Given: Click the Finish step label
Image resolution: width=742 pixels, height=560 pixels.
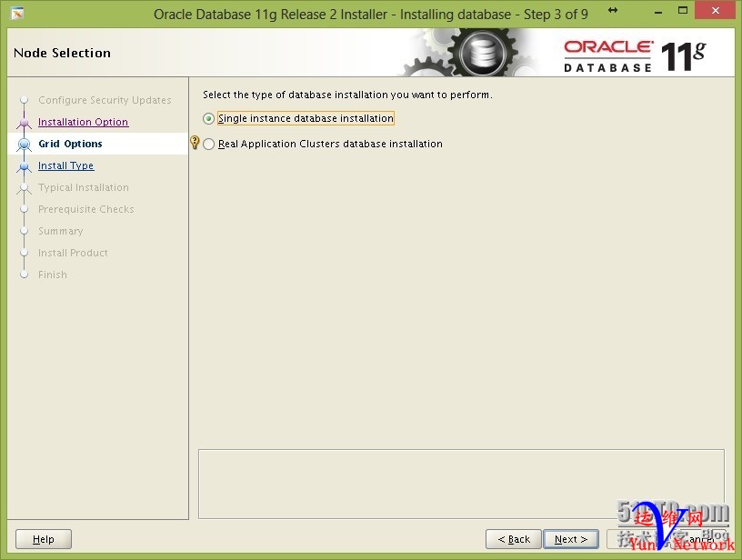Looking at the screenshot, I should coord(53,275).
